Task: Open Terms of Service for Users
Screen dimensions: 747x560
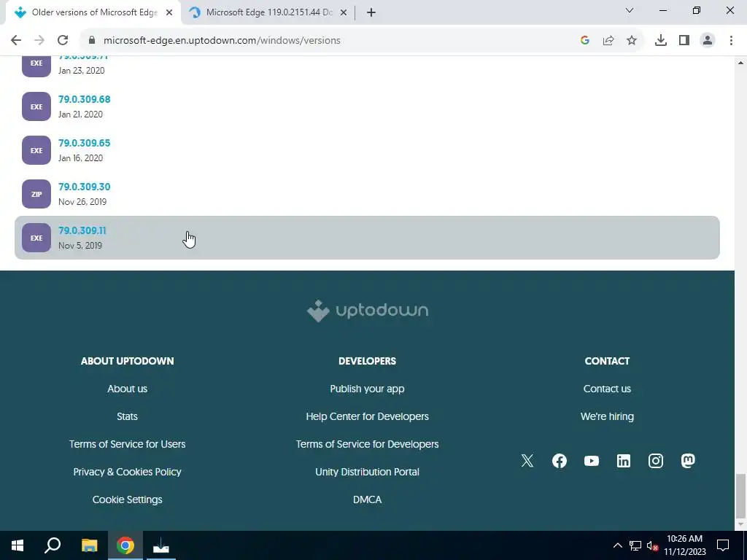Action: tap(127, 444)
